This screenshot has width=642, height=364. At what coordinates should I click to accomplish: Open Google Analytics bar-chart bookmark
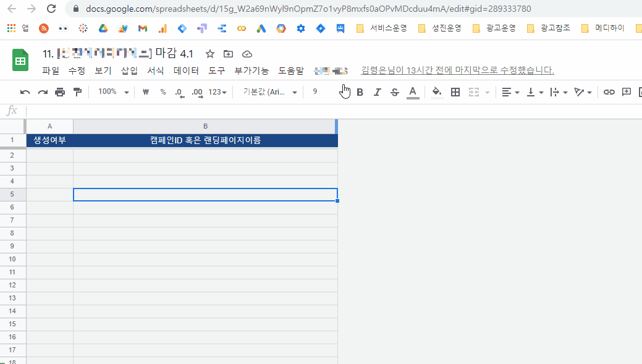pos(163,28)
